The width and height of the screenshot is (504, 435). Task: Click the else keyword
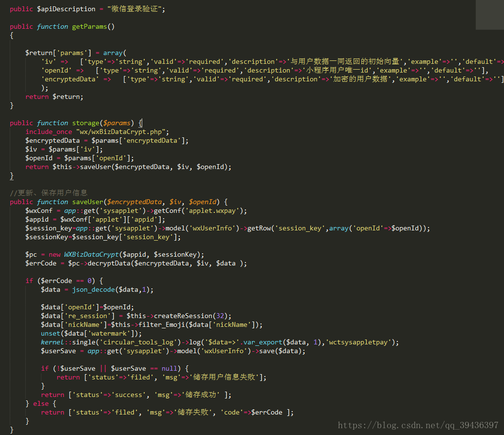point(41,404)
